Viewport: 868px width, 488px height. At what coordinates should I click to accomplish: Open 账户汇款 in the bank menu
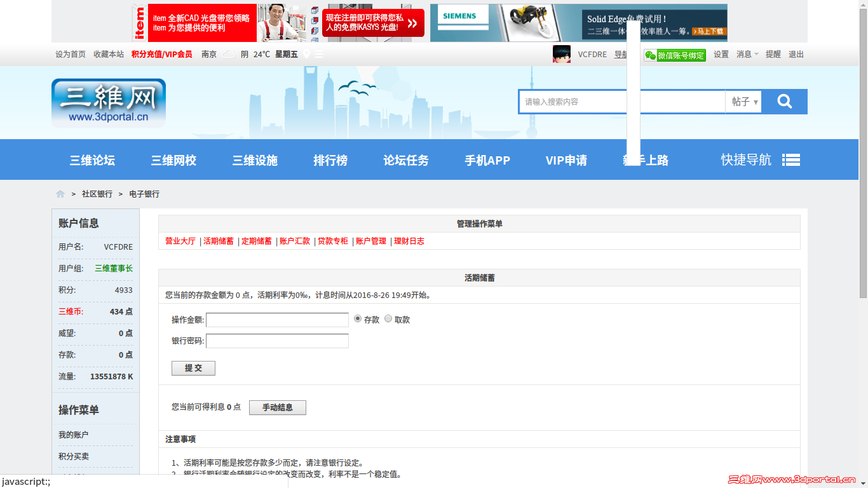(x=295, y=241)
